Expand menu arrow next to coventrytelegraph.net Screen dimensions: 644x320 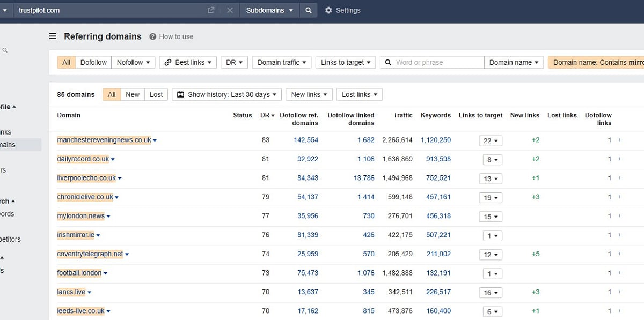click(127, 255)
